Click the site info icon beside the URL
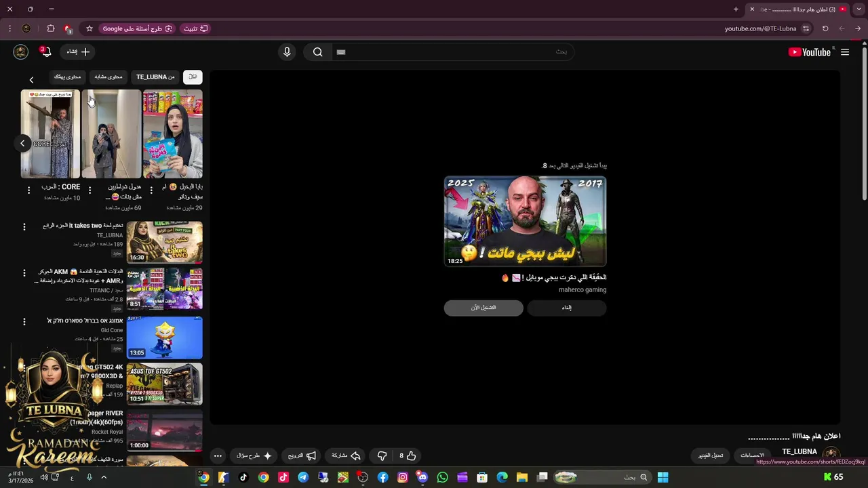868x488 pixels. [806, 28]
